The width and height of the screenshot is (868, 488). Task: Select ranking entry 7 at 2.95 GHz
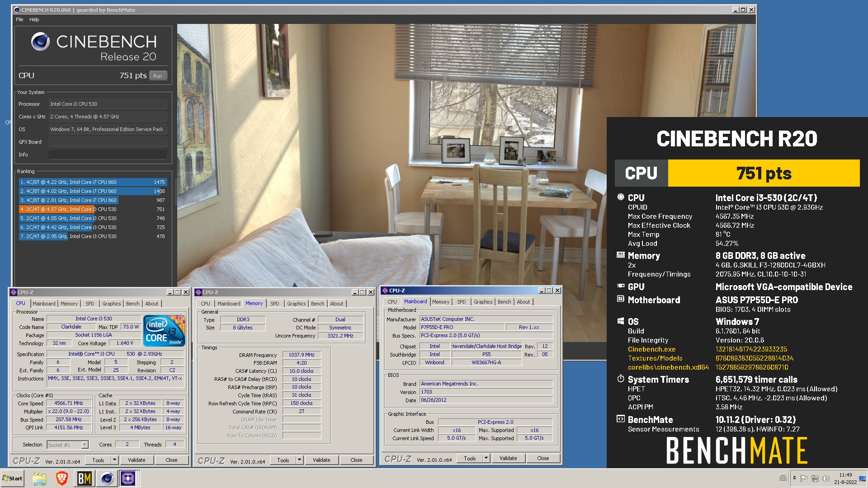93,236
